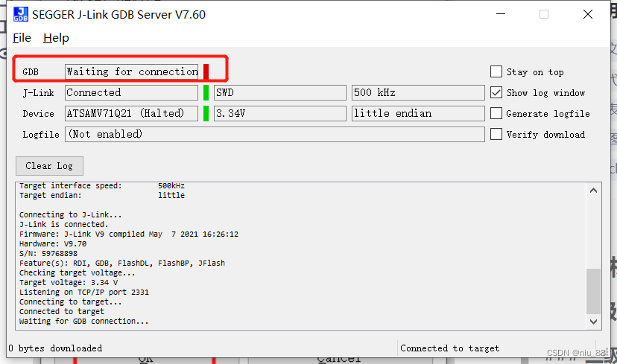Click the red GDB status indicator
This screenshot has width=617, height=364.
tap(206, 71)
